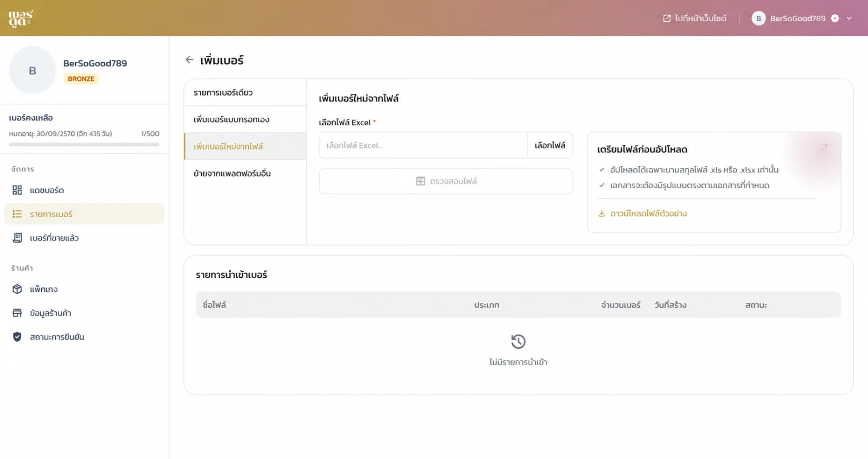Click the ตรวจสอบไฟล์ button
868x459 pixels.
[446, 181]
